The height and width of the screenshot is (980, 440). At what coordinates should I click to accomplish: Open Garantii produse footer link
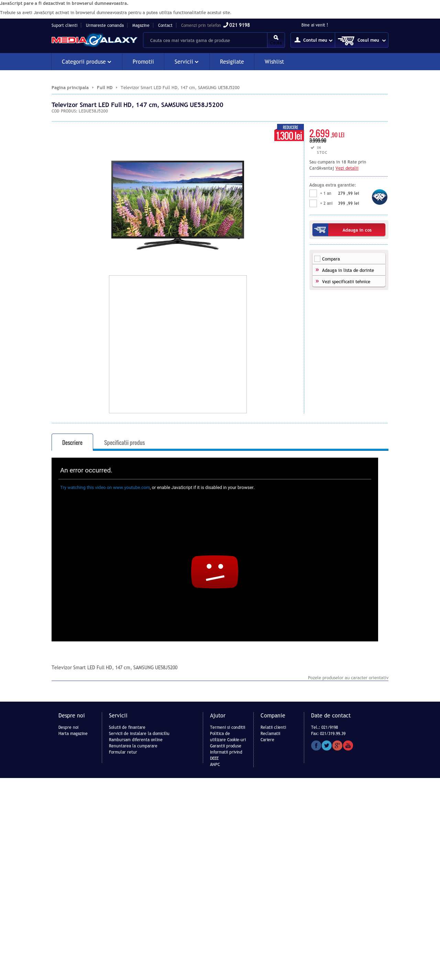click(x=226, y=746)
